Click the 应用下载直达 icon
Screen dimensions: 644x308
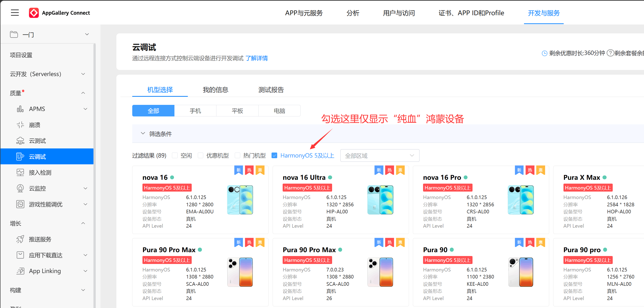point(20,255)
